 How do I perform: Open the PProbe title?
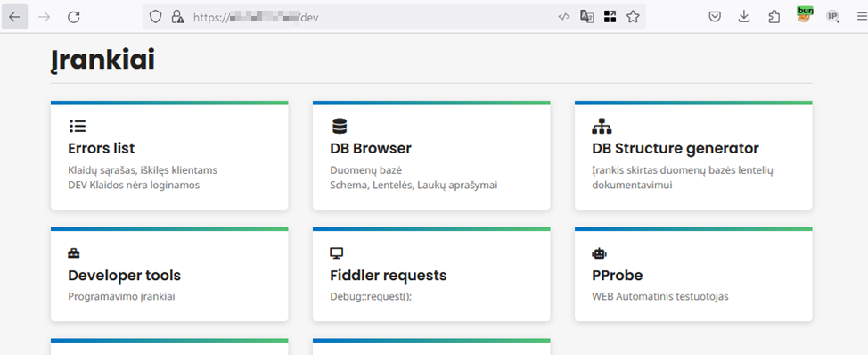(x=618, y=276)
